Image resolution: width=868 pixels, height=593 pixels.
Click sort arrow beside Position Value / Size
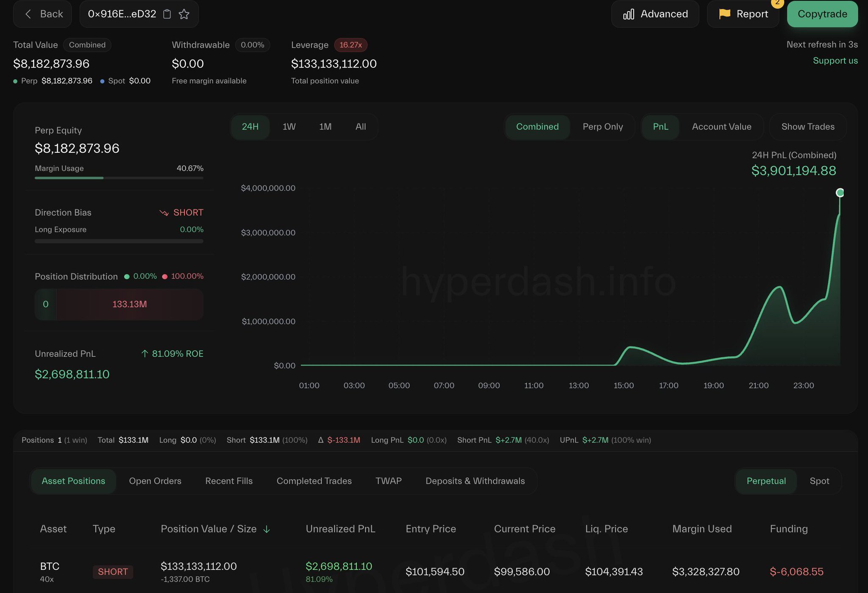pos(267,529)
